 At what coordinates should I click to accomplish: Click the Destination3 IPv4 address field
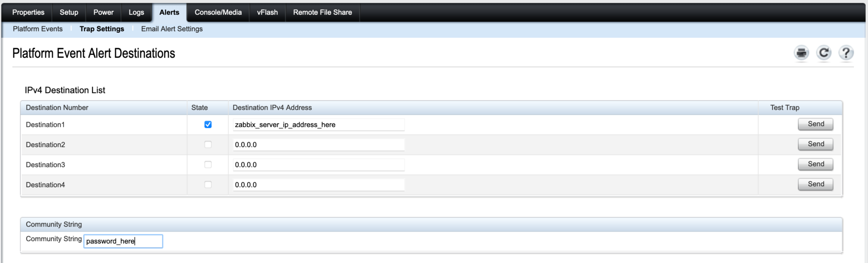(x=318, y=165)
